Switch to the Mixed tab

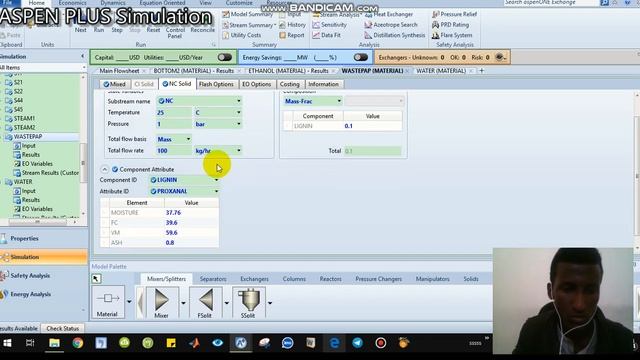[x=114, y=84]
